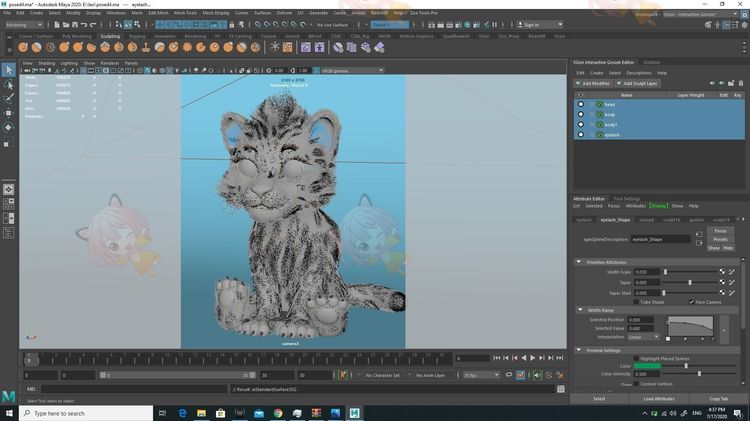The height and width of the screenshot is (421, 750).
Task: Click the Save Scene icon in status line
Action: pos(75,24)
